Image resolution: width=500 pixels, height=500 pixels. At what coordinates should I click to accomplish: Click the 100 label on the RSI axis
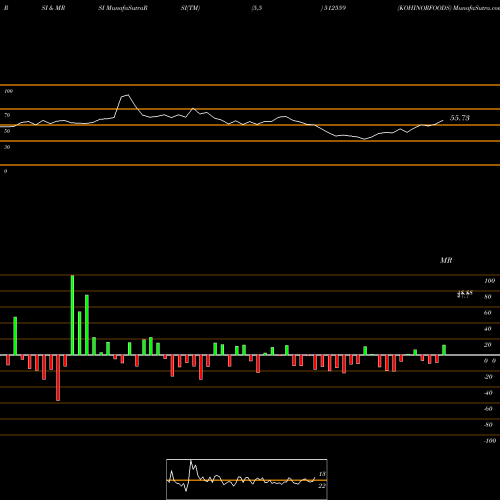pyautogui.click(x=8, y=91)
